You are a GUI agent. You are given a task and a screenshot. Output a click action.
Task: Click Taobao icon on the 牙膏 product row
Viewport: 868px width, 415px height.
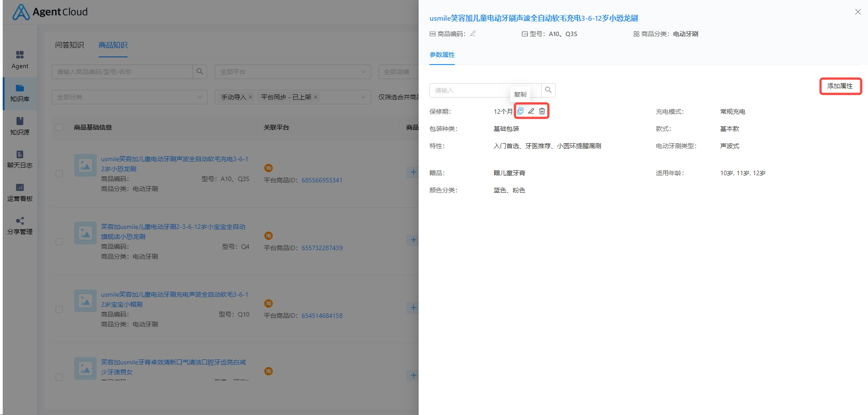click(x=269, y=371)
